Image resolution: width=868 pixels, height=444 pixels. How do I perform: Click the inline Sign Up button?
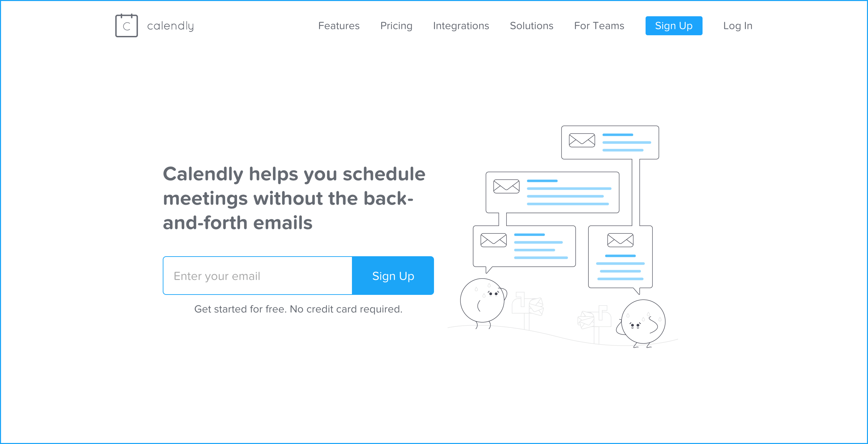click(x=393, y=276)
